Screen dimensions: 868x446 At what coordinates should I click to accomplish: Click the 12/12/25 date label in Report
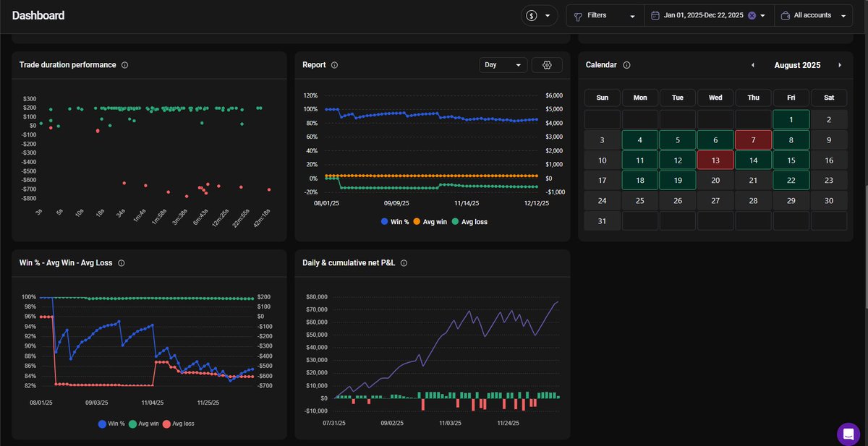coord(537,204)
